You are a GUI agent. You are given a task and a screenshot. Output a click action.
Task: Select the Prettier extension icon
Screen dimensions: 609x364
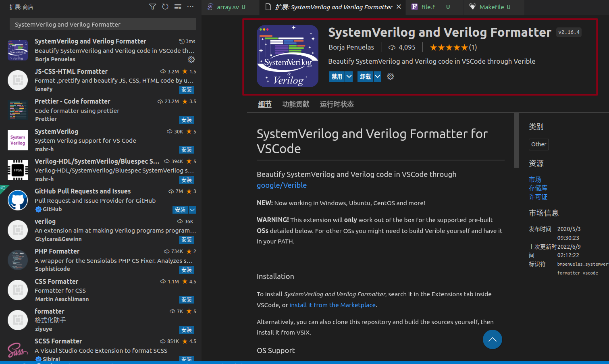18,110
